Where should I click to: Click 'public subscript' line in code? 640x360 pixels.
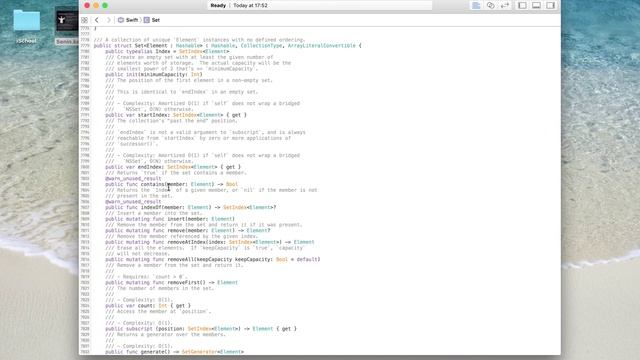click(x=201, y=329)
